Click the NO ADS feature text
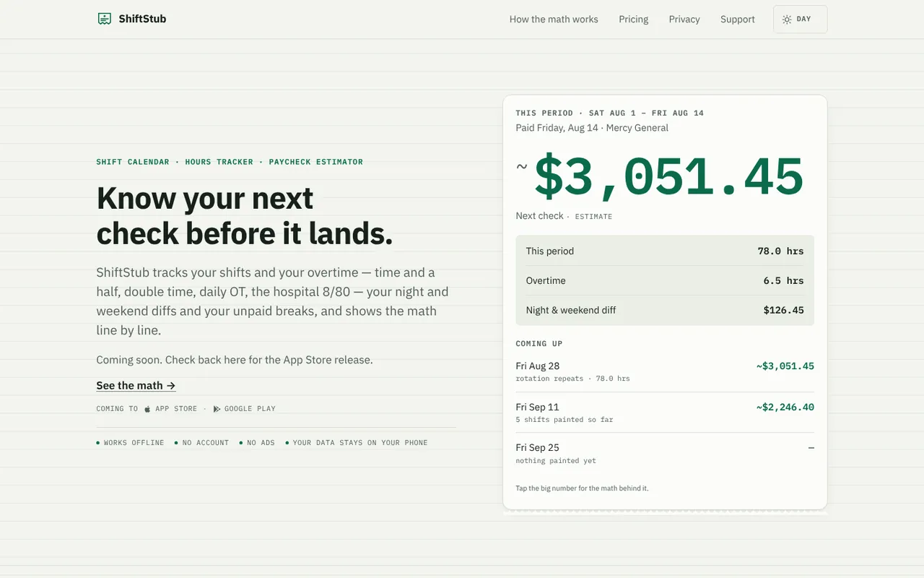This screenshot has width=924, height=578. tap(261, 443)
